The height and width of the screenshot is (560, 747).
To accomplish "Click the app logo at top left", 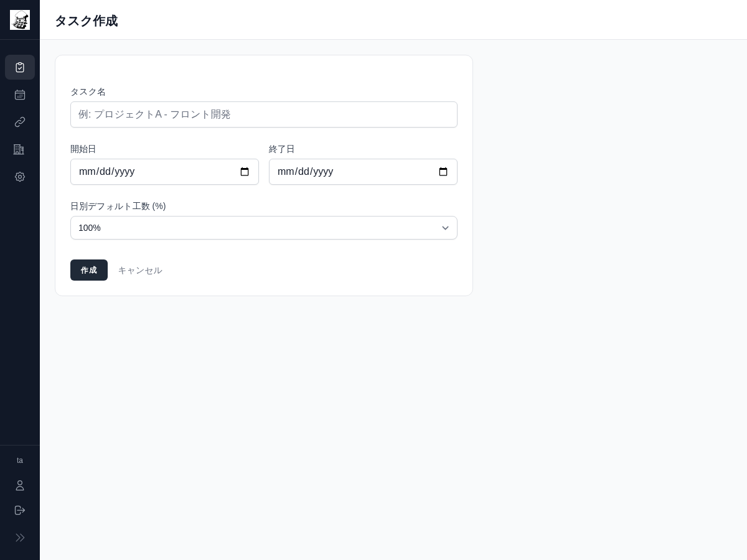I will point(20,20).
